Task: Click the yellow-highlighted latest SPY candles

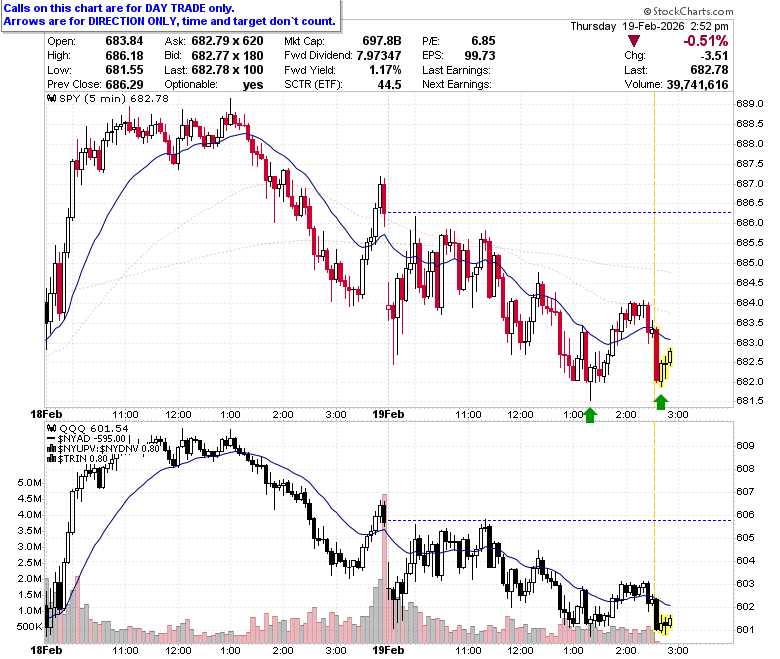Action: coord(663,358)
